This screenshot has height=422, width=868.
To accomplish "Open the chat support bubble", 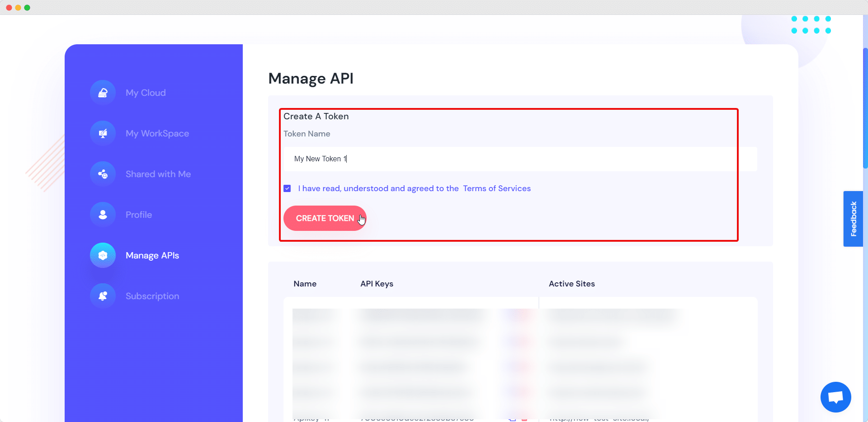I will (x=835, y=397).
